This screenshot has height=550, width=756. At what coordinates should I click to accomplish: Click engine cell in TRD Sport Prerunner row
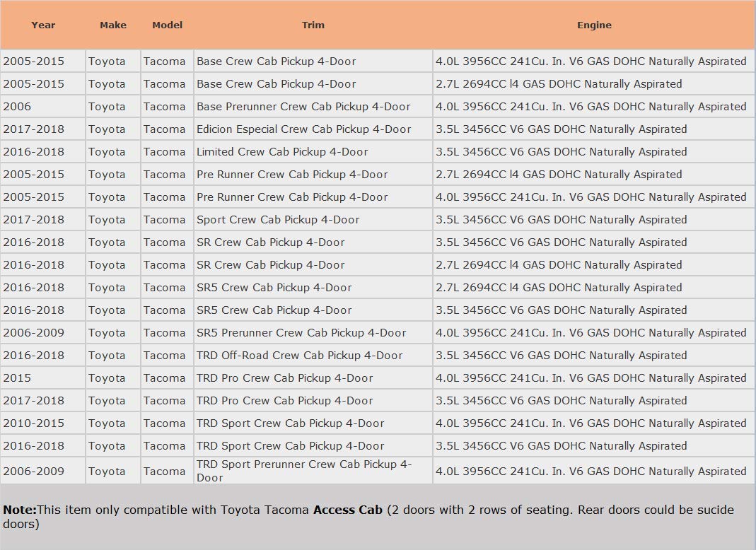click(593, 471)
